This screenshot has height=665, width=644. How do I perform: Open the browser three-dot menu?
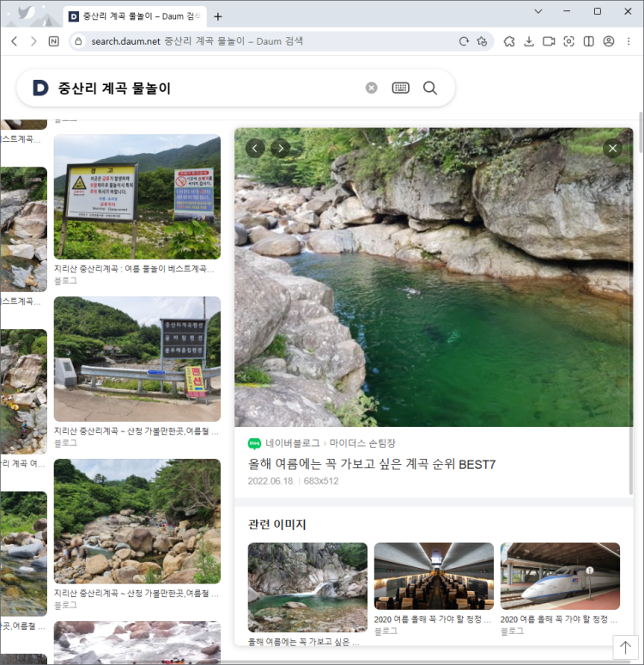point(629,41)
